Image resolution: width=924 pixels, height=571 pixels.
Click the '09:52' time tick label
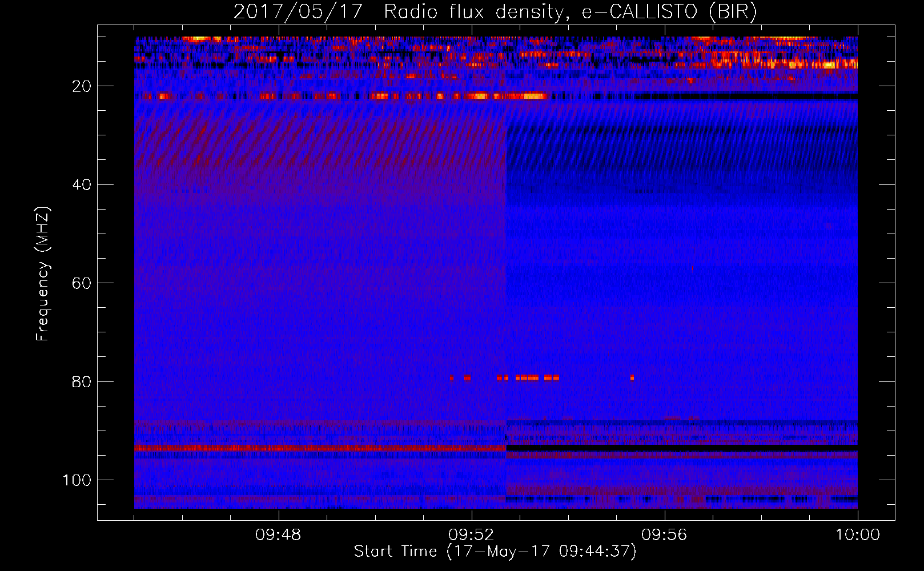pos(471,535)
